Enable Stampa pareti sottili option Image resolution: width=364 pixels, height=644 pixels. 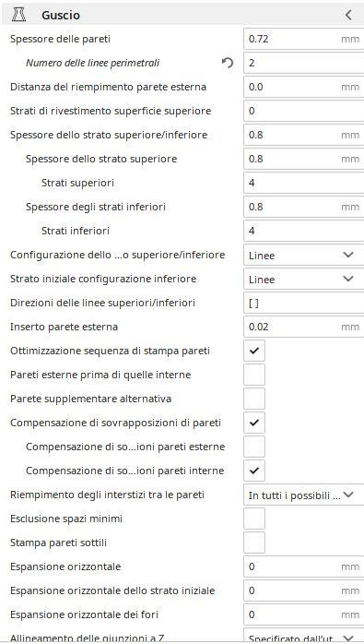(254, 543)
